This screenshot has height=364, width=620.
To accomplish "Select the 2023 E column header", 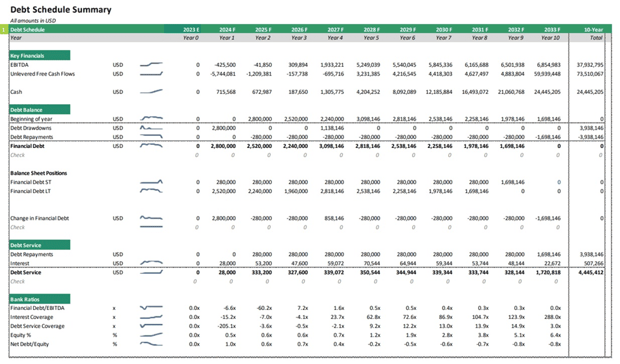I will pyautogui.click(x=191, y=30).
